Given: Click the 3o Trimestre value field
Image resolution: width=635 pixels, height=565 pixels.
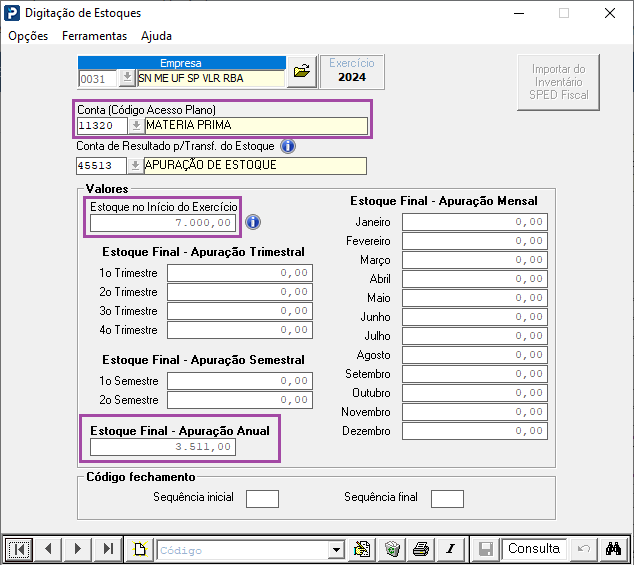Looking at the screenshot, I should coord(240,311).
